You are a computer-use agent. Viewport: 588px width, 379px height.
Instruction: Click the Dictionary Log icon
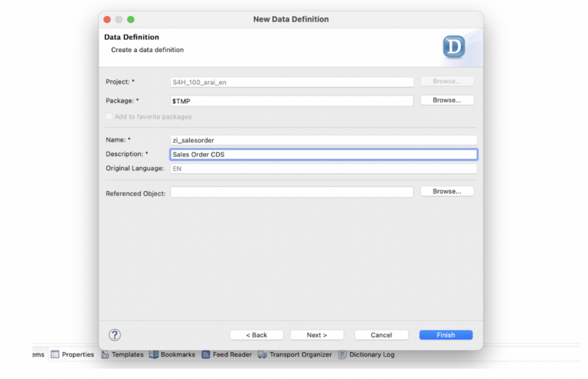pos(342,354)
